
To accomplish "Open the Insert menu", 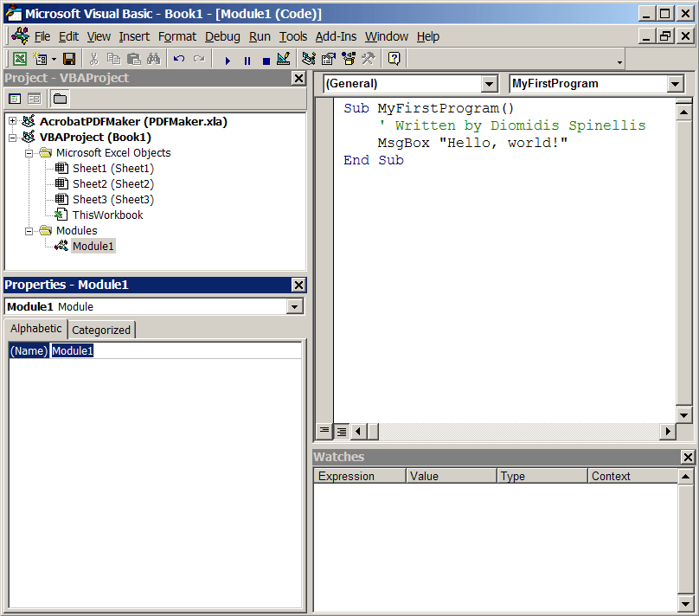I will coord(134,36).
